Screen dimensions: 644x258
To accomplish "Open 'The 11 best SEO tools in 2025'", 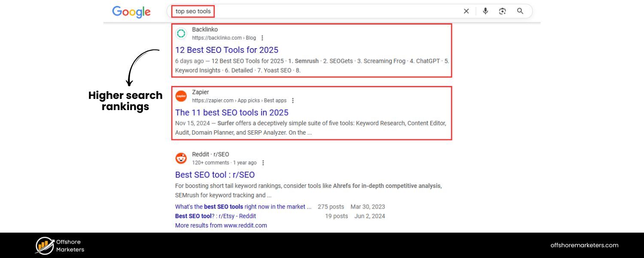I will pos(232,112).
